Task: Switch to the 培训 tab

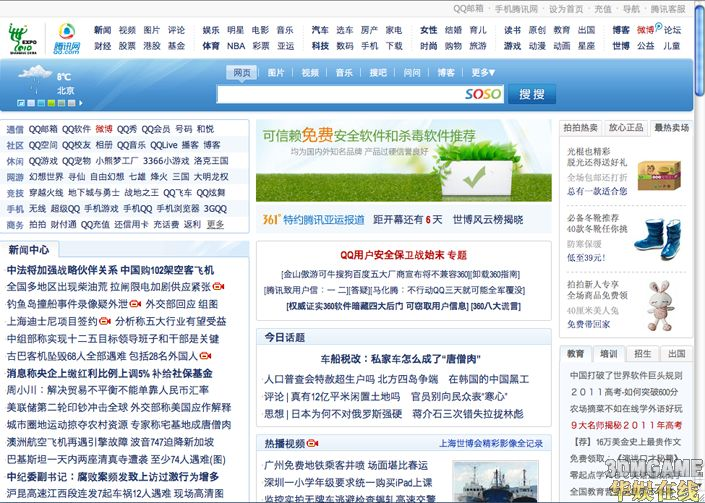Action: [609, 354]
